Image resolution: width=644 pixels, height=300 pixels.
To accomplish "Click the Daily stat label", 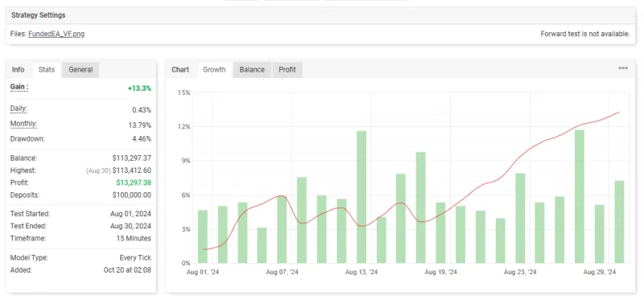I will point(19,109).
